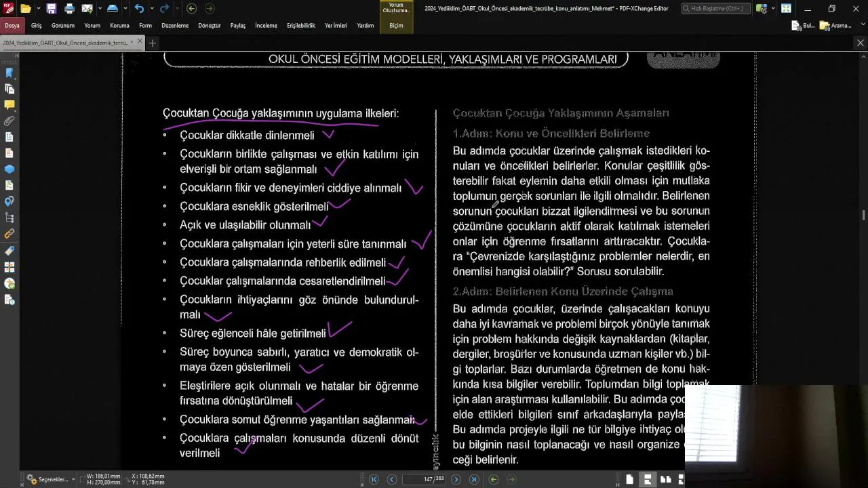Click the vertical scrollbar thumb at right
Viewport: 868px width, 488px height.
(863, 216)
